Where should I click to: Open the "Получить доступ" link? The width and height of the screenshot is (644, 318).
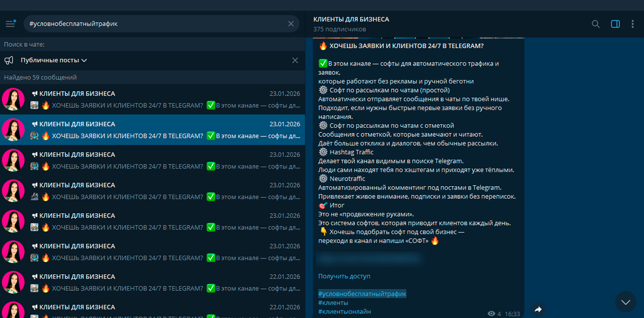tap(344, 276)
